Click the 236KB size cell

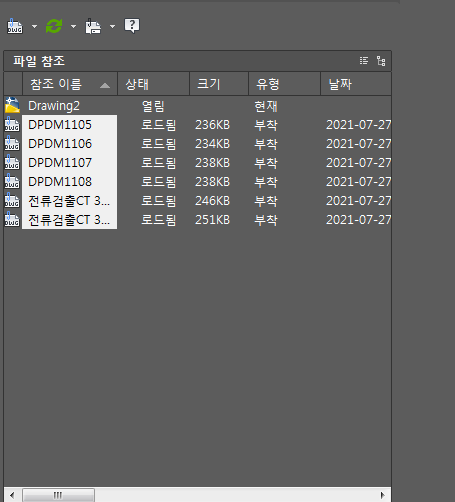(213, 125)
